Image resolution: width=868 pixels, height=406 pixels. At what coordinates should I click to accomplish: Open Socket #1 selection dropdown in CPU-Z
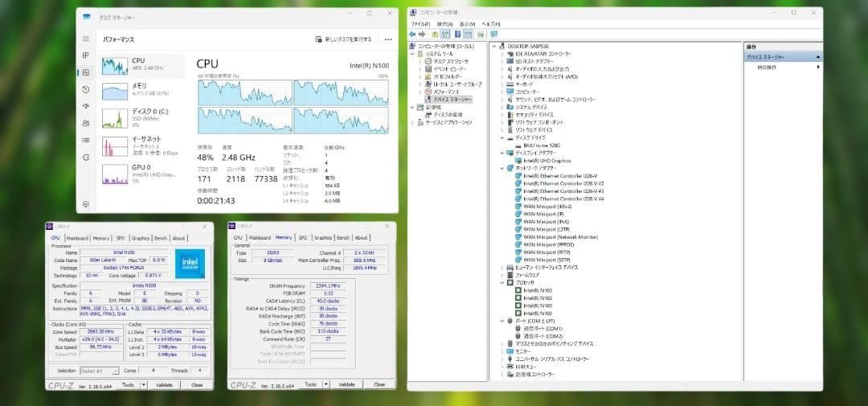coord(99,371)
